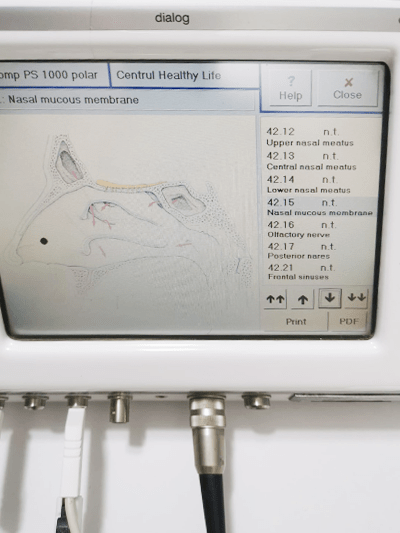Screen dimensions: 400x533
Task: Jump to list top with double up arrows
Action: (275, 299)
